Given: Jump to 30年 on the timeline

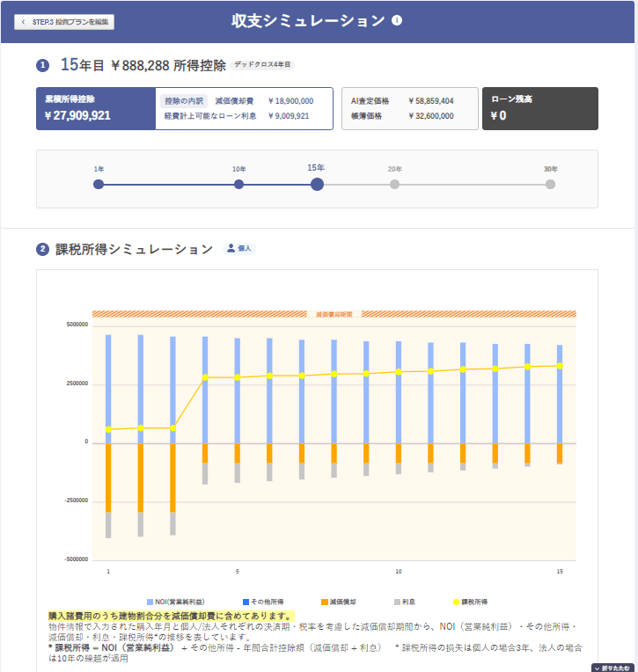Looking at the screenshot, I should [550, 184].
